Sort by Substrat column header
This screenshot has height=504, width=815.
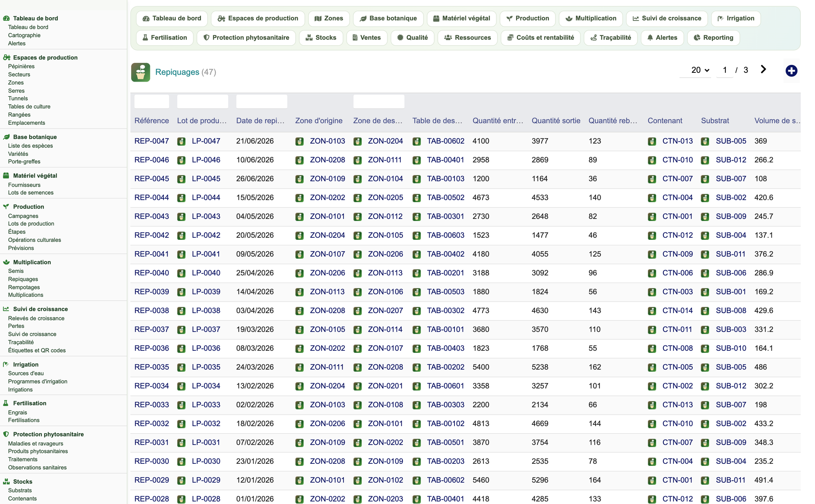pyautogui.click(x=715, y=121)
